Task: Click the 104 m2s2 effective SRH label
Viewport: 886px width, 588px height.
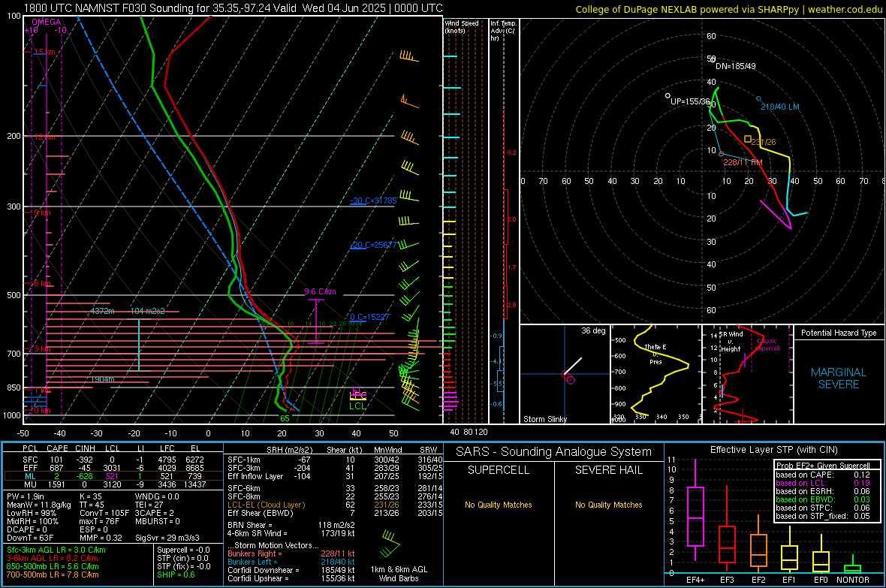Action: click(147, 311)
